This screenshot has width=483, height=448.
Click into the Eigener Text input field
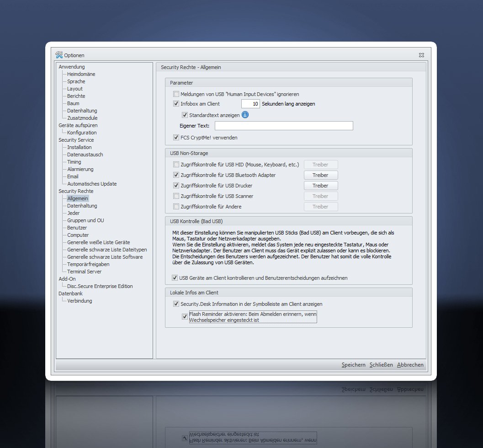tap(284, 125)
